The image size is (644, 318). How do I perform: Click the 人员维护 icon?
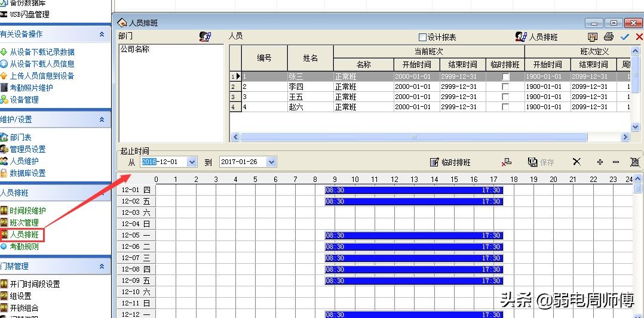(4, 161)
